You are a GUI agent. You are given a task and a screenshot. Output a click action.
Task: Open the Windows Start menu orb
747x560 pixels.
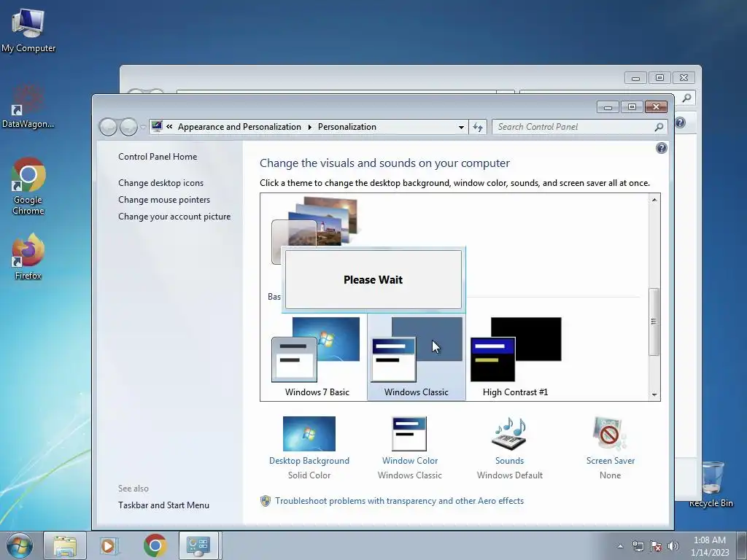[x=20, y=545]
